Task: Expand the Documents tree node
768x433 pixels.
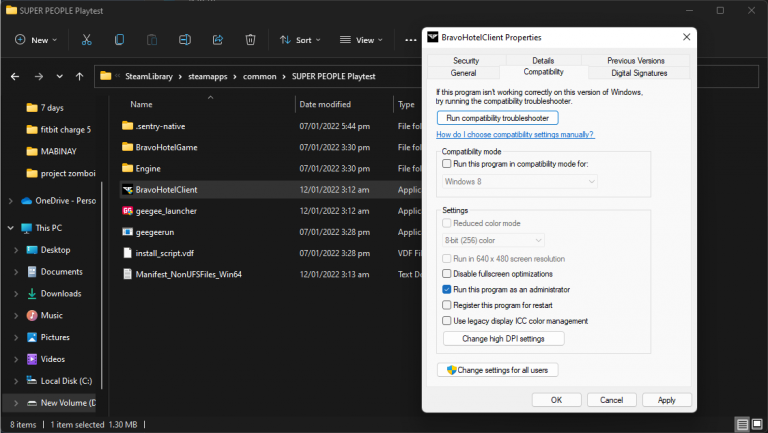Action: coord(16,272)
